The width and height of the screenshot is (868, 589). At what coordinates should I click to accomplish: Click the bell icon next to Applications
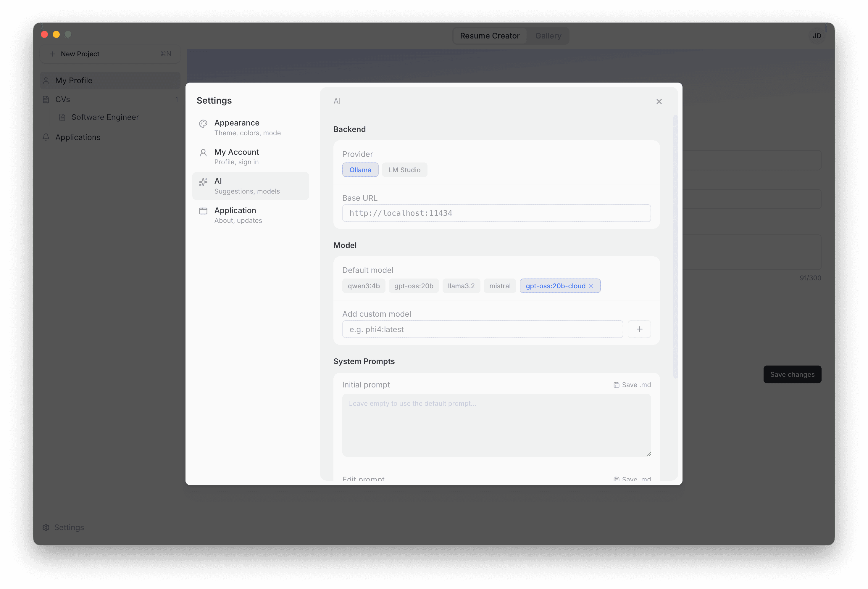pos(46,137)
